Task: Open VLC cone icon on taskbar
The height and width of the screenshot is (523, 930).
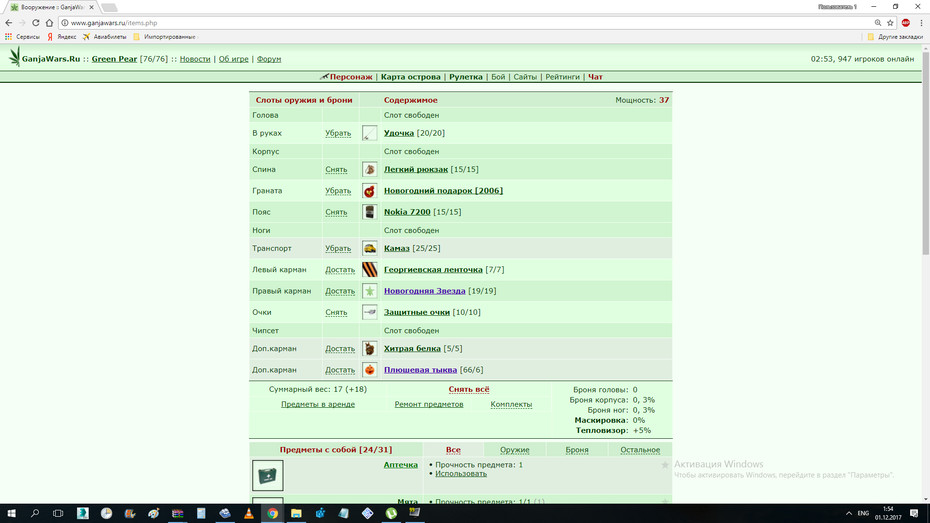Action: pyautogui.click(x=249, y=514)
